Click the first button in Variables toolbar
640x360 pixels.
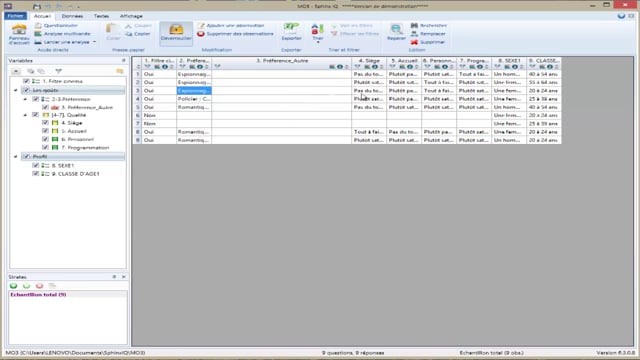tap(16, 71)
